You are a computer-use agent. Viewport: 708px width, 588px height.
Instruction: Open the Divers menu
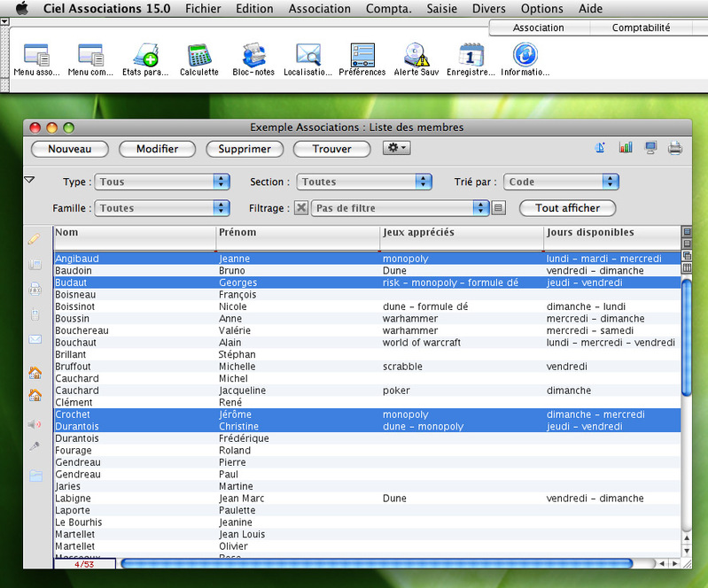488,9
